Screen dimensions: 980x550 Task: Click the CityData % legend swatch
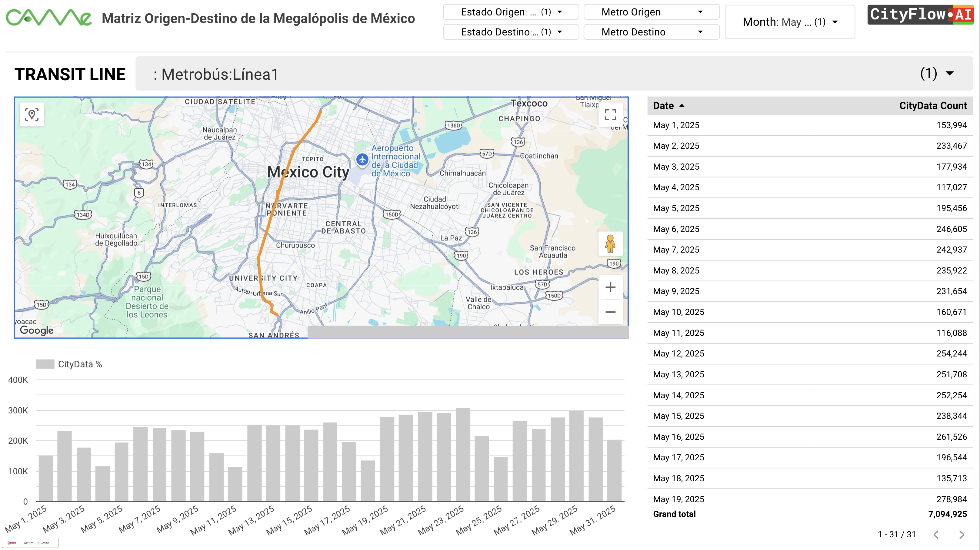pyautogui.click(x=45, y=364)
